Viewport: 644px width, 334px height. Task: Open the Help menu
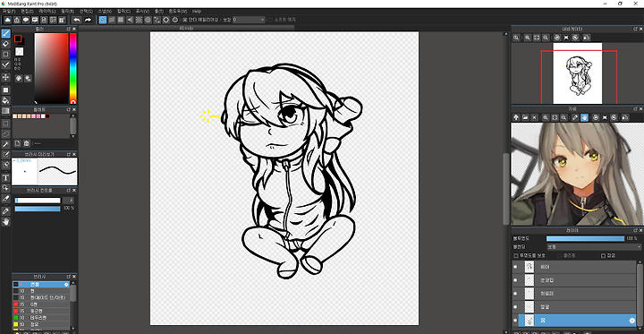[x=197, y=11]
